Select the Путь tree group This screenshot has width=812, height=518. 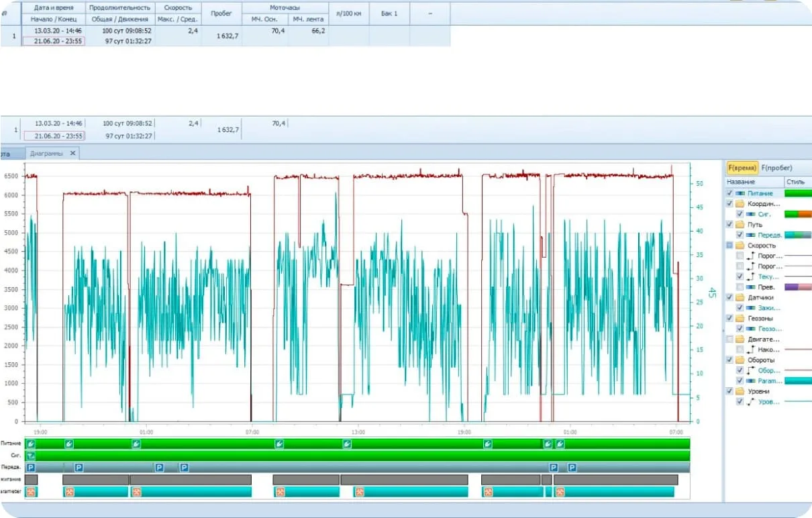click(754, 225)
